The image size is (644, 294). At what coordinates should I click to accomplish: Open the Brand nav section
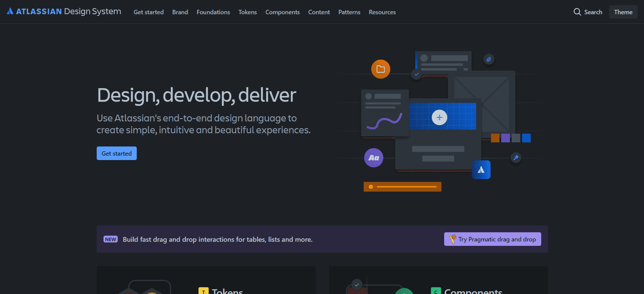click(x=180, y=12)
